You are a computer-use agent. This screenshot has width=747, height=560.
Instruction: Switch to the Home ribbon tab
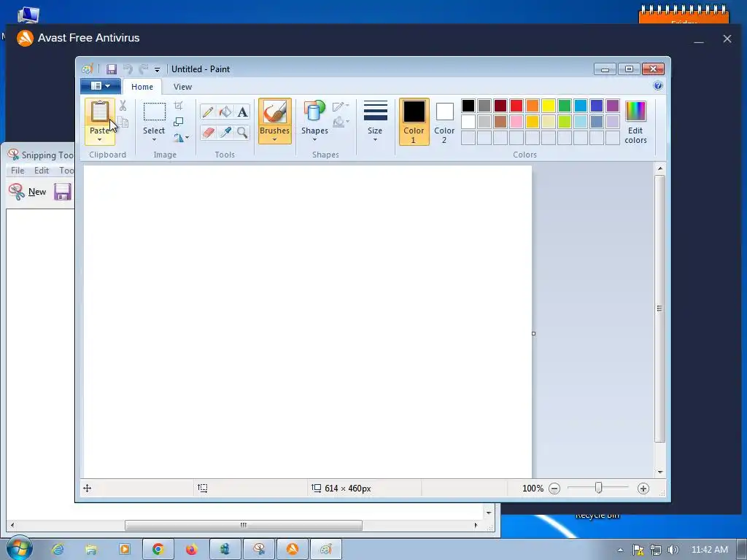pos(142,87)
